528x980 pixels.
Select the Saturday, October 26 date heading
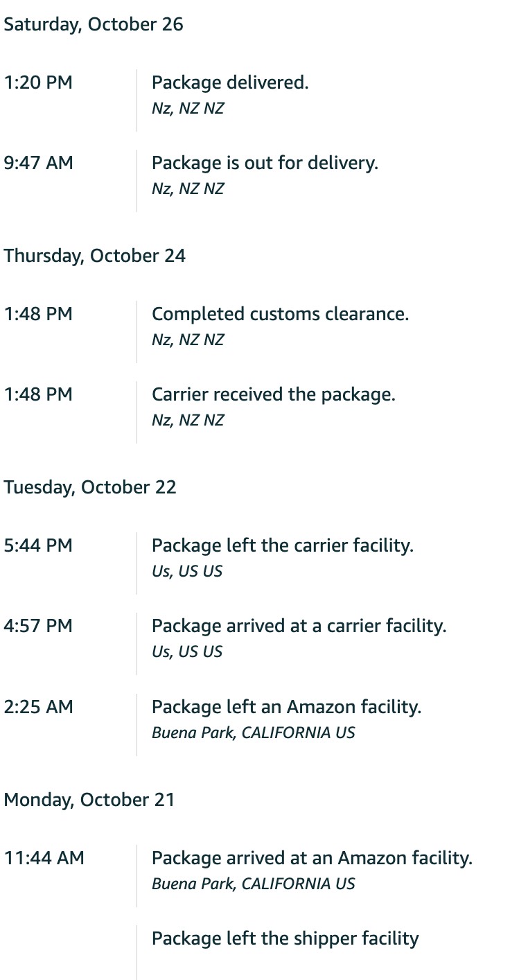click(x=94, y=24)
